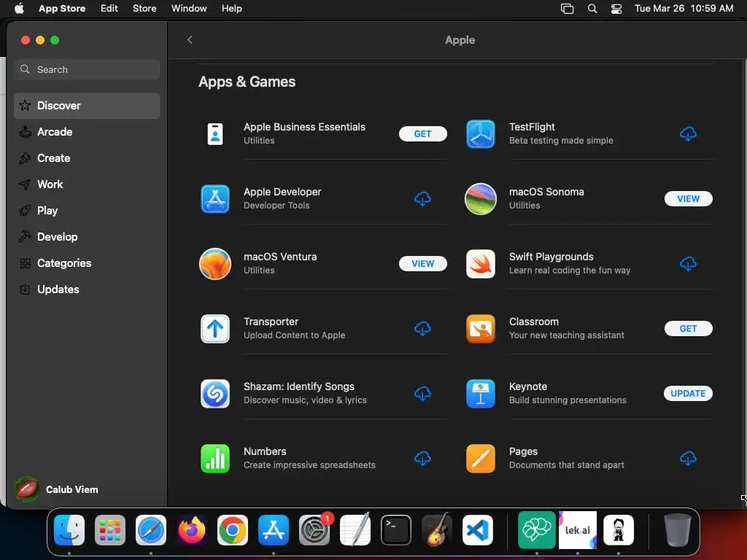Open the Pages app icon
Image resolution: width=747 pixels, height=560 pixels.
(x=480, y=458)
